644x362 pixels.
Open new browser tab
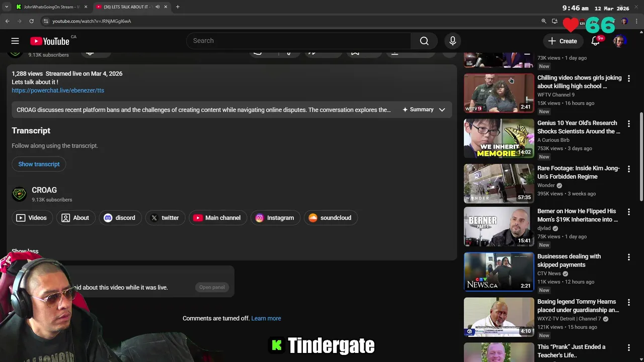coord(178,7)
